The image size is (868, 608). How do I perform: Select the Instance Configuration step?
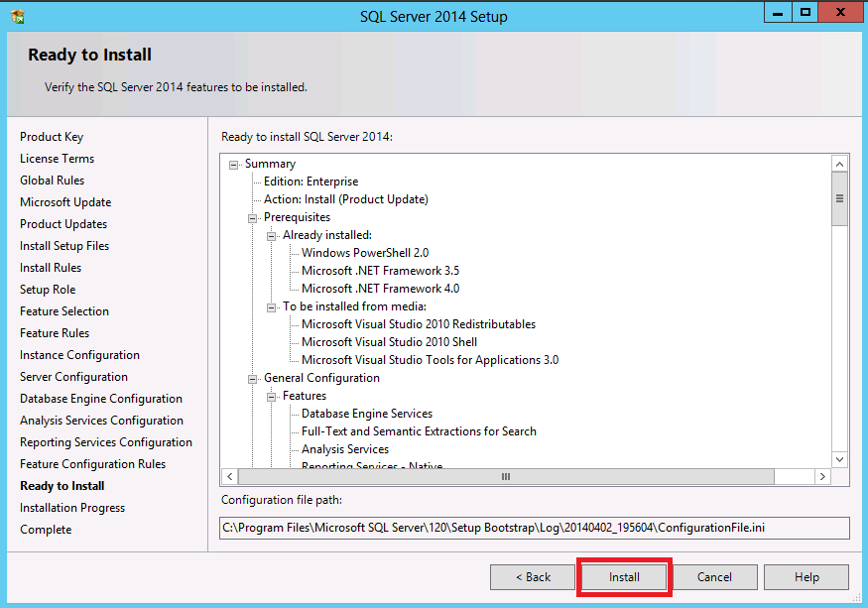coord(79,355)
